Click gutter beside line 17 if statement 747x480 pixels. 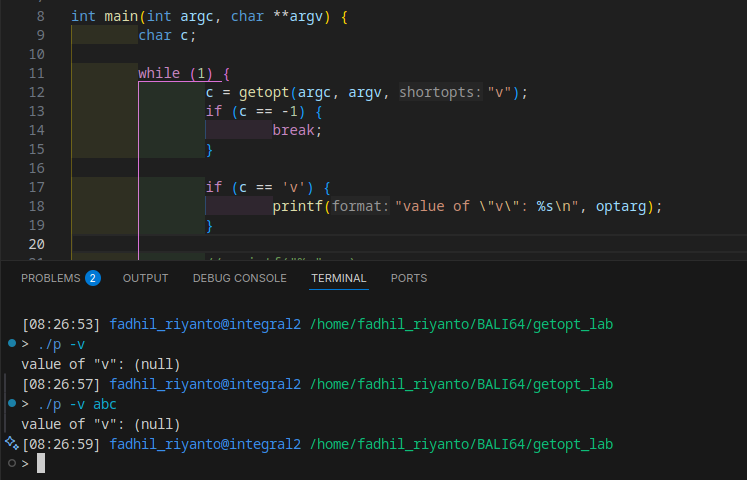[x=39, y=188]
